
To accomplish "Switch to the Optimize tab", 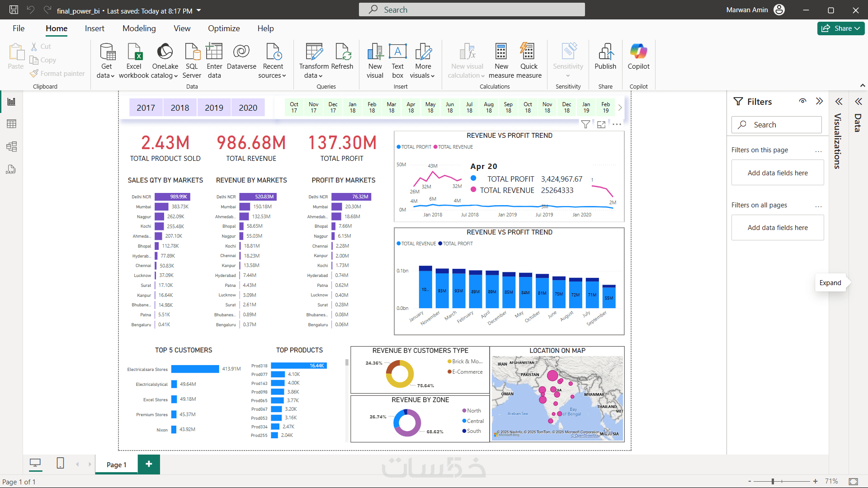I will point(224,28).
